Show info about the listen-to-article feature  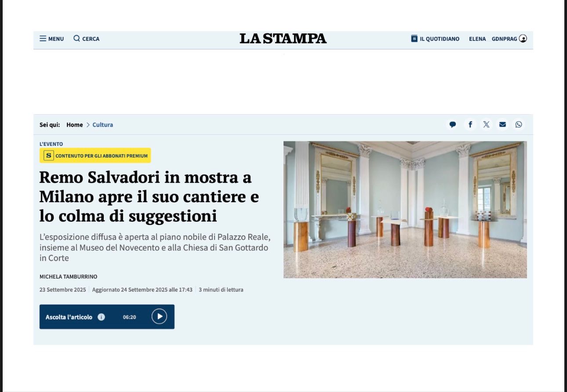(x=101, y=317)
